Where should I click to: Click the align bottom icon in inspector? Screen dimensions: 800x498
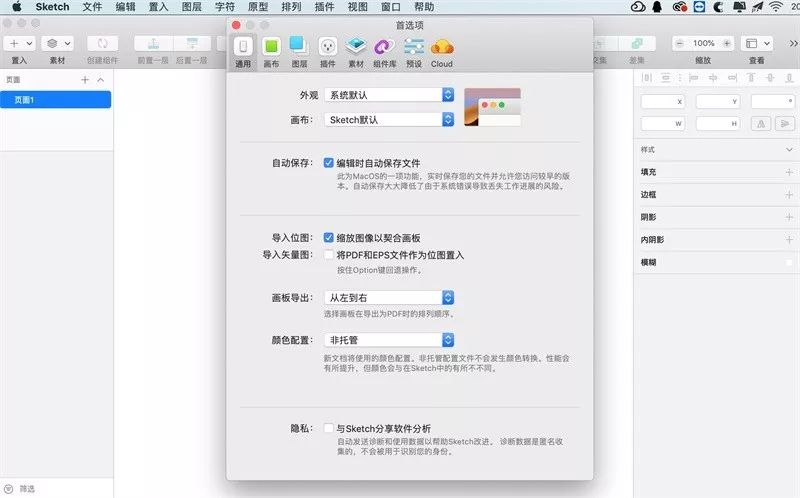click(789, 78)
